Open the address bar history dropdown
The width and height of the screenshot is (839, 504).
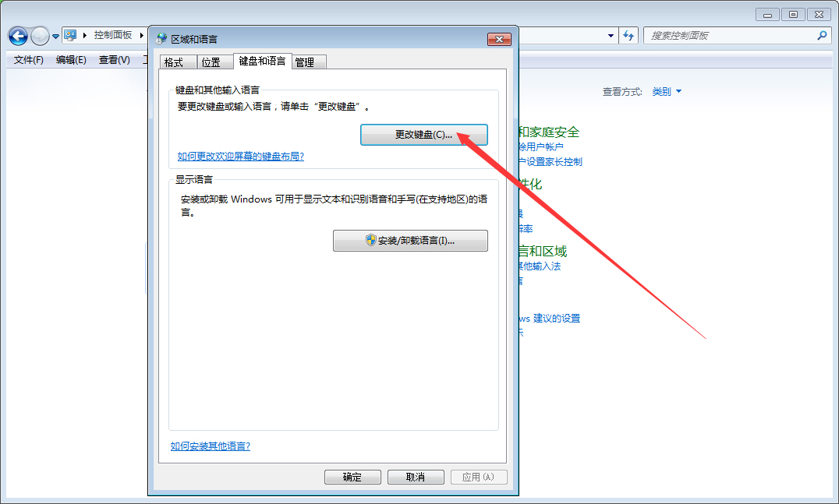point(611,35)
